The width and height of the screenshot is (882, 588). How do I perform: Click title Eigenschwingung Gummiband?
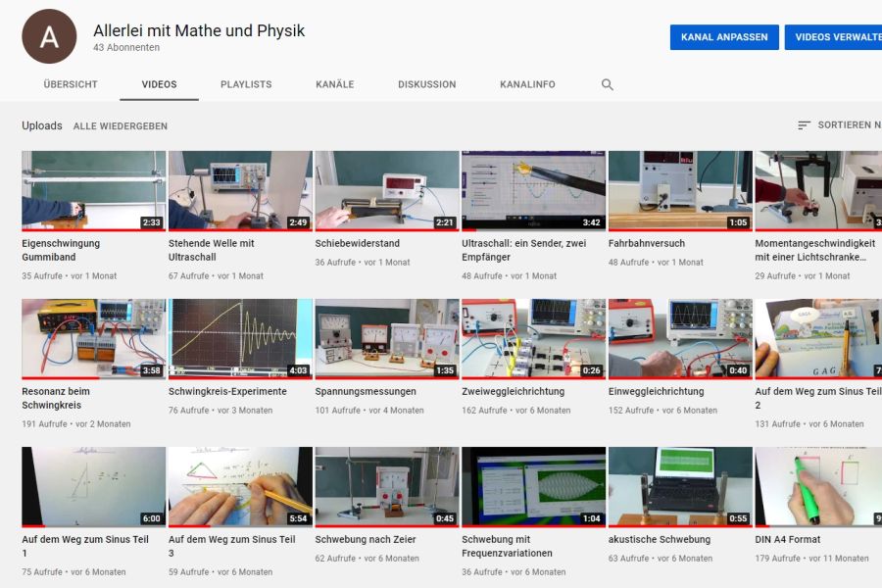click(61, 250)
